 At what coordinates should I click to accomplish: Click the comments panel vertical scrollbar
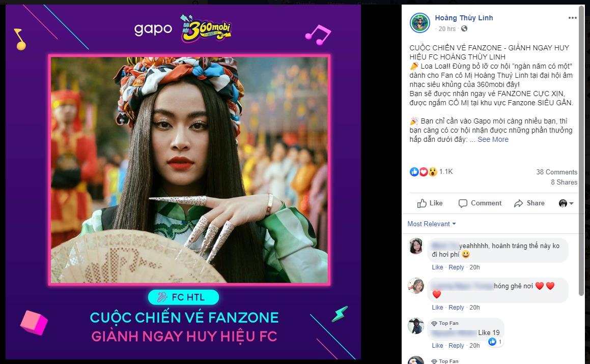(582, 150)
